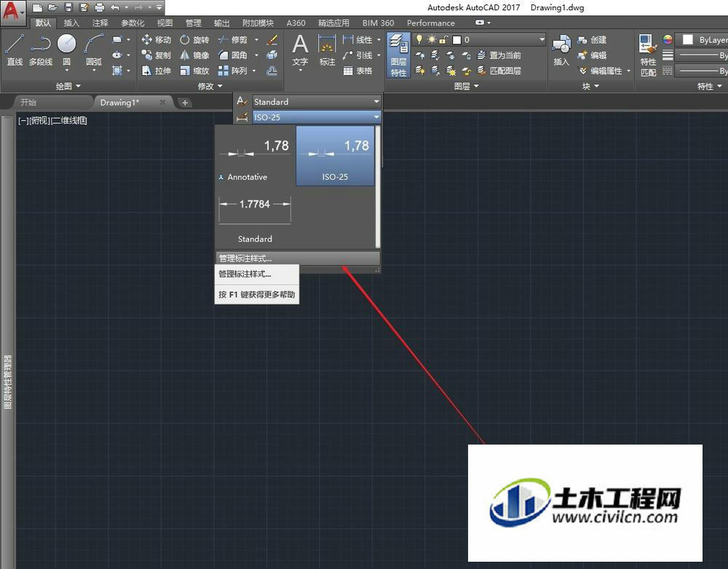Open the Text (文字) tool
This screenshot has height=569, width=728.
pyautogui.click(x=300, y=50)
